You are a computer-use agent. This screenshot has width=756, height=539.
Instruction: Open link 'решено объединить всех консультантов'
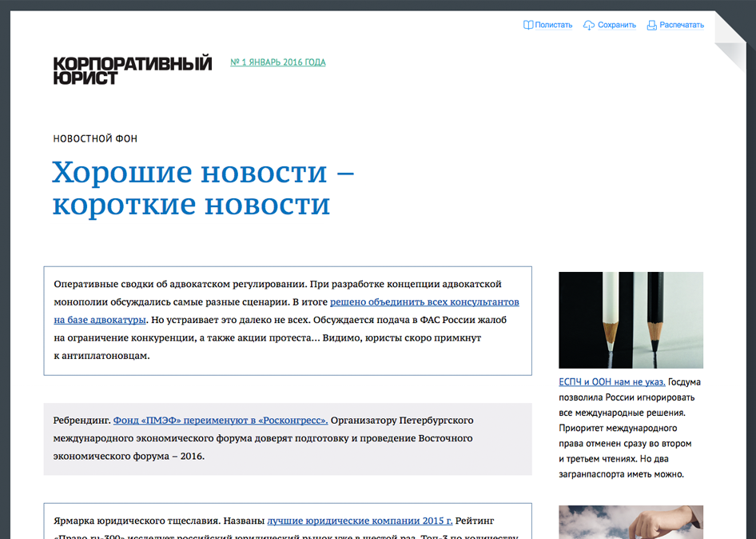[x=424, y=302]
